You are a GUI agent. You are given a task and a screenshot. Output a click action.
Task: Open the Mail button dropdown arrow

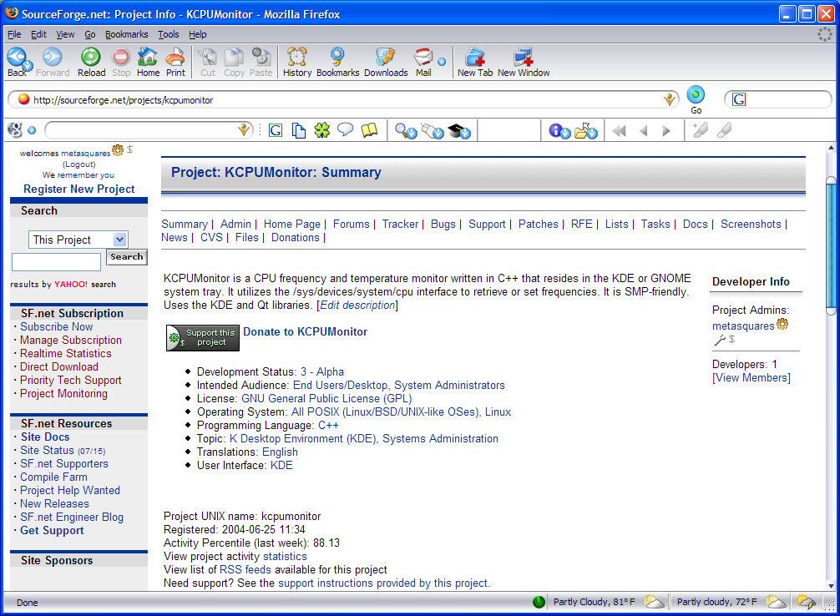coord(442,61)
